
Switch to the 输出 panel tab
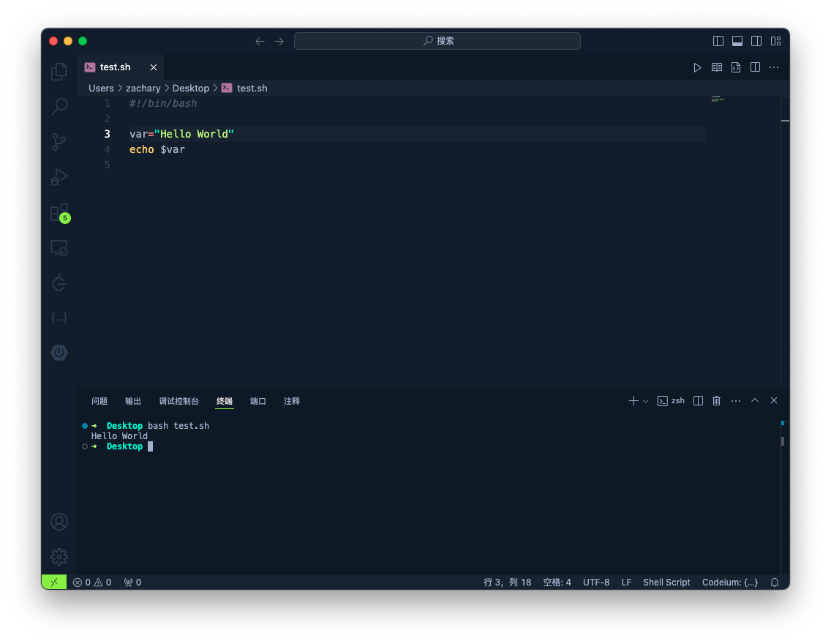(133, 401)
